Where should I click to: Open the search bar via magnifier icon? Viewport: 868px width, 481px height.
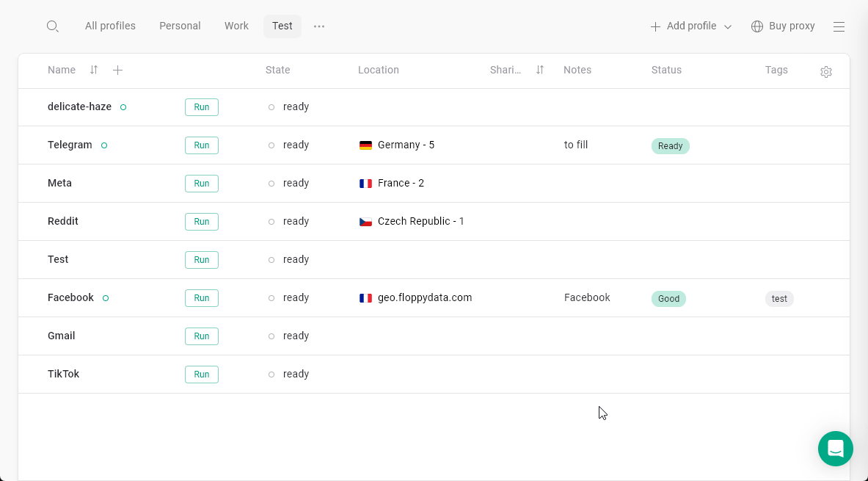(x=52, y=26)
